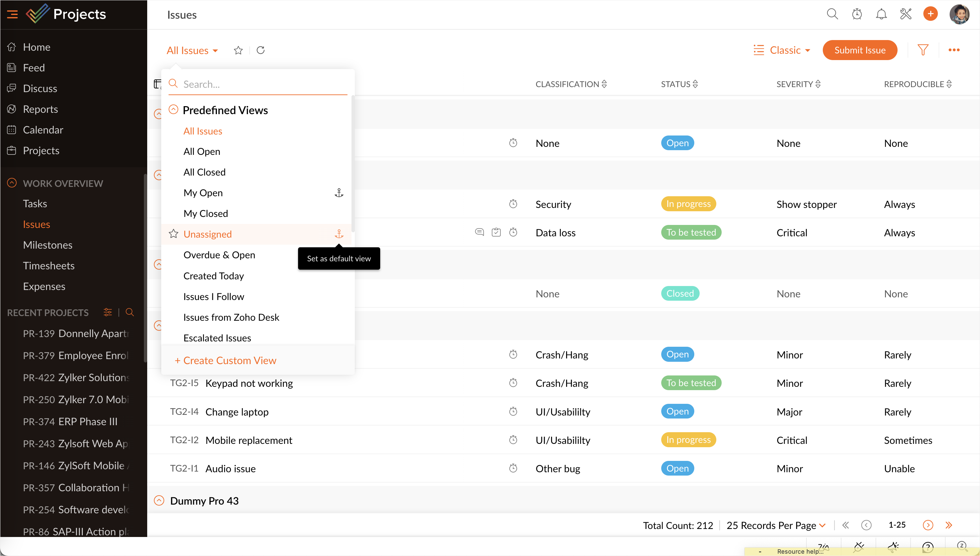Click the orange plus quick-add icon
Viewport: 980px width, 556px height.
click(x=930, y=14)
